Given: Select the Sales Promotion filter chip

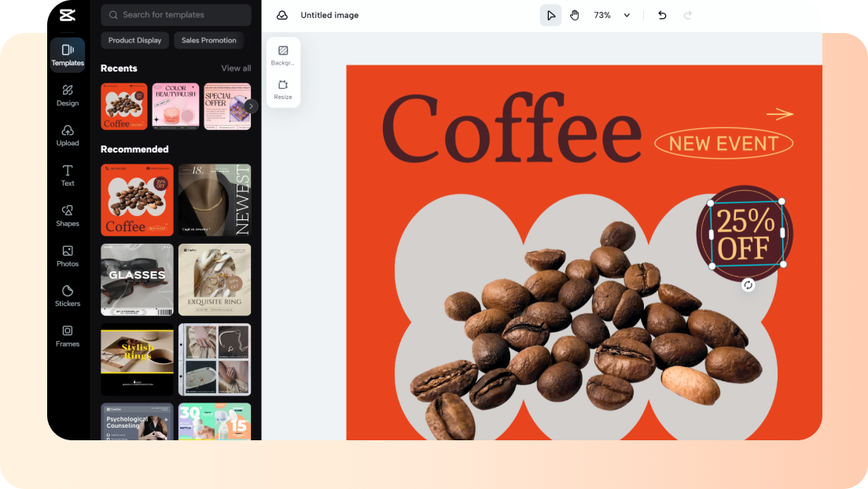Looking at the screenshot, I should click(208, 40).
